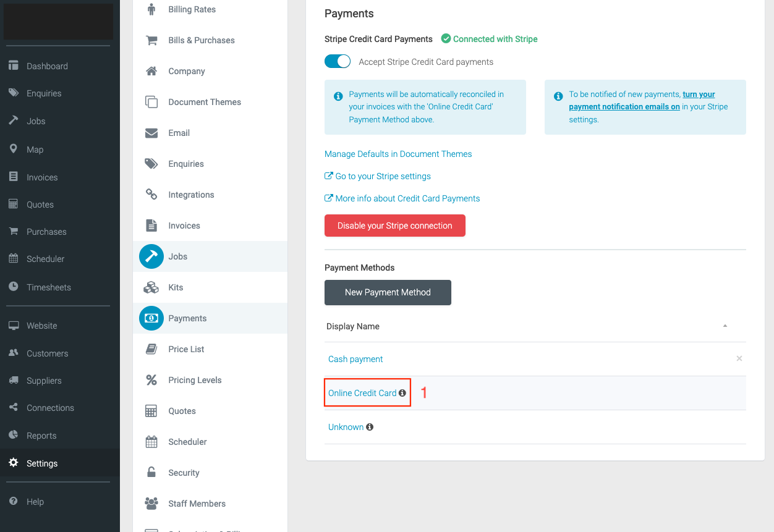Click the Enquiries tag icon in the dark sidebar

pos(14,93)
